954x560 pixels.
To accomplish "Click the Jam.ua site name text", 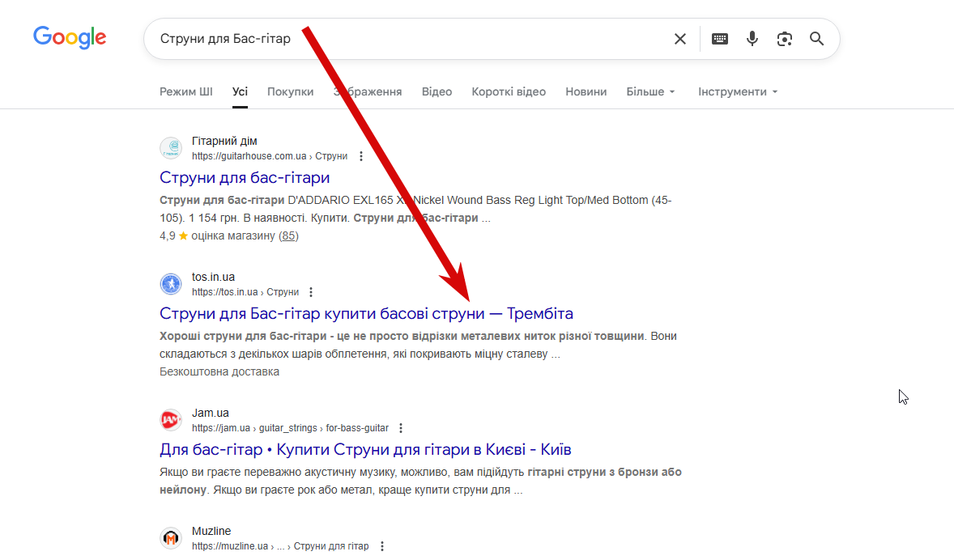I will tap(211, 414).
